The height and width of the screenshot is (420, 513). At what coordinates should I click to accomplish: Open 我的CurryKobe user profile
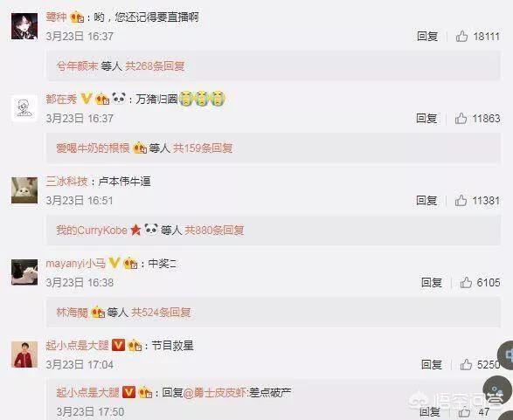coord(92,231)
